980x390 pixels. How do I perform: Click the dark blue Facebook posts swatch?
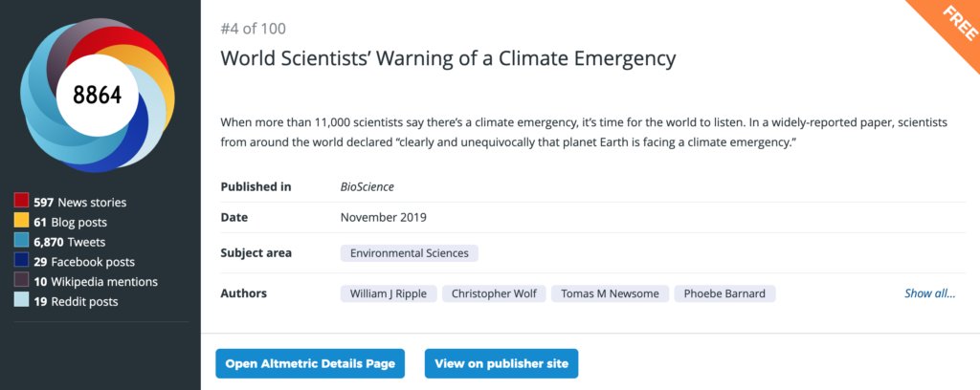pyautogui.click(x=21, y=261)
